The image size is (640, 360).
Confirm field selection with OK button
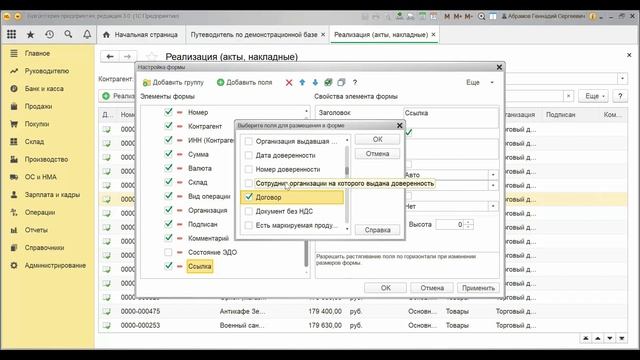pyautogui.click(x=378, y=140)
